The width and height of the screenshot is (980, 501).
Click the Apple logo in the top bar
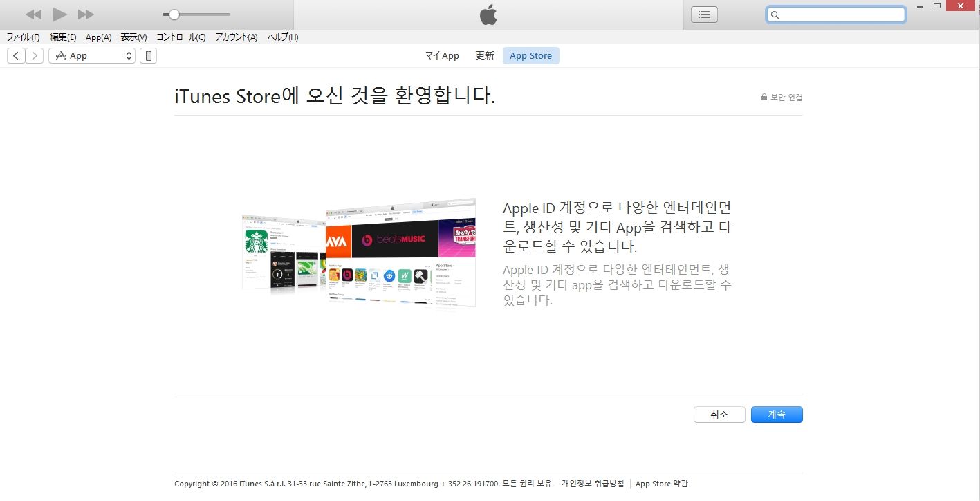pos(488,15)
